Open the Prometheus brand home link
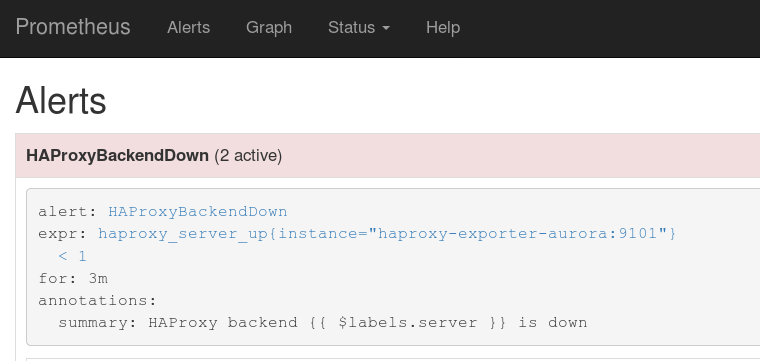 point(73,27)
